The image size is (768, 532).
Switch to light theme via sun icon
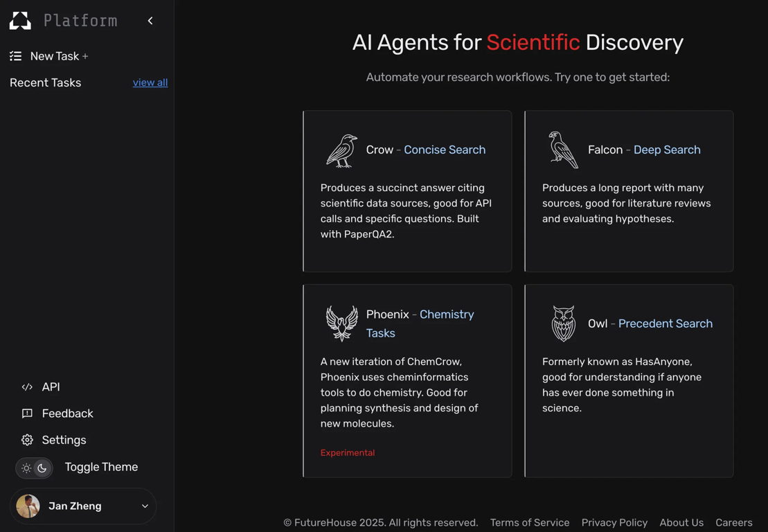coord(26,468)
